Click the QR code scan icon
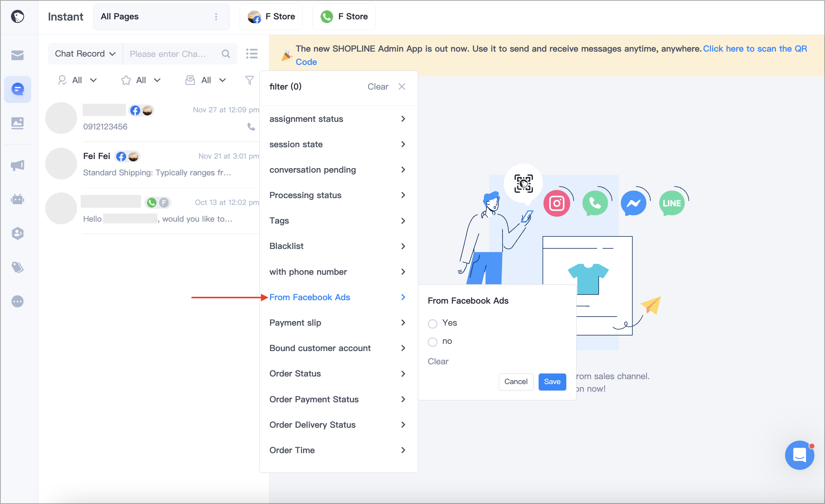825x504 pixels. 523,183
